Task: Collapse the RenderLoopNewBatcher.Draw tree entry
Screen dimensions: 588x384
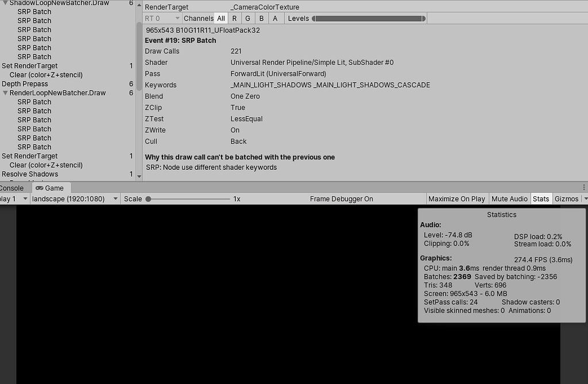Action: (5, 92)
